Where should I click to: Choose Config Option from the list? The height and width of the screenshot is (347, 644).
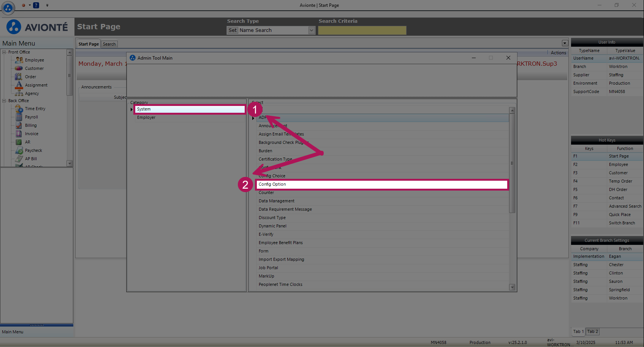point(382,185)
